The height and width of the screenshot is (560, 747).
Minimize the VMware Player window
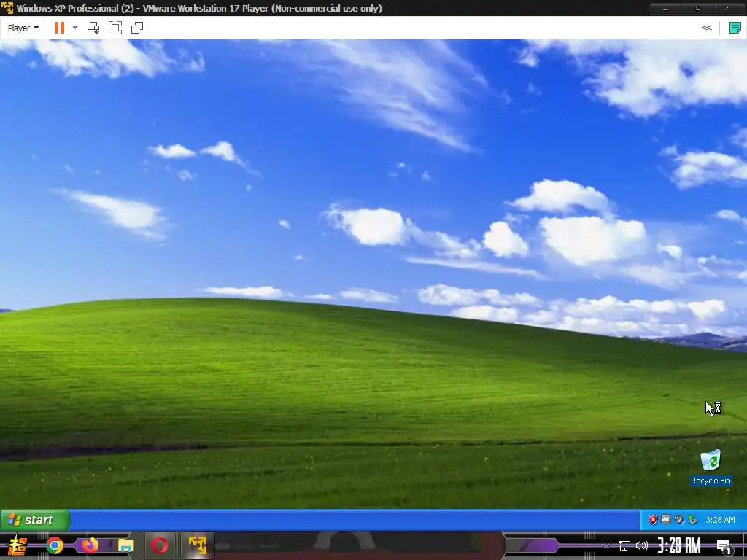[x=665, y=8]
